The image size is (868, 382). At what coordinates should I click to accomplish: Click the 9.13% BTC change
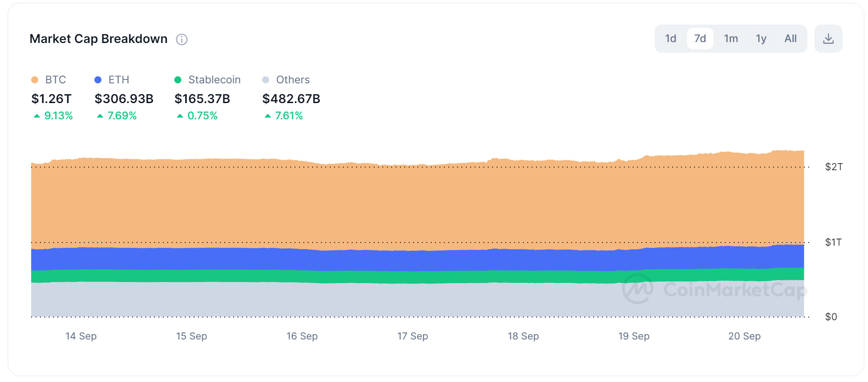click(x=53, y=116)
